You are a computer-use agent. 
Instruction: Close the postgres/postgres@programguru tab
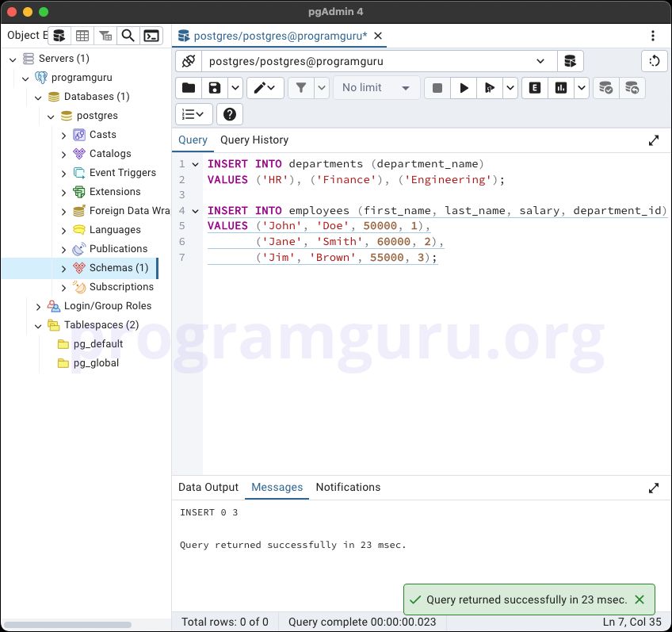[378, 36]
